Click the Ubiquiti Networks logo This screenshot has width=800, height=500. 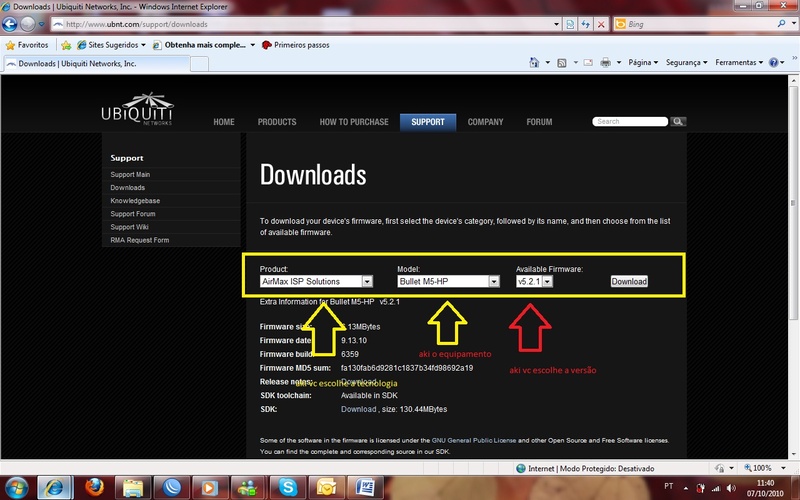tap(137, 109)
